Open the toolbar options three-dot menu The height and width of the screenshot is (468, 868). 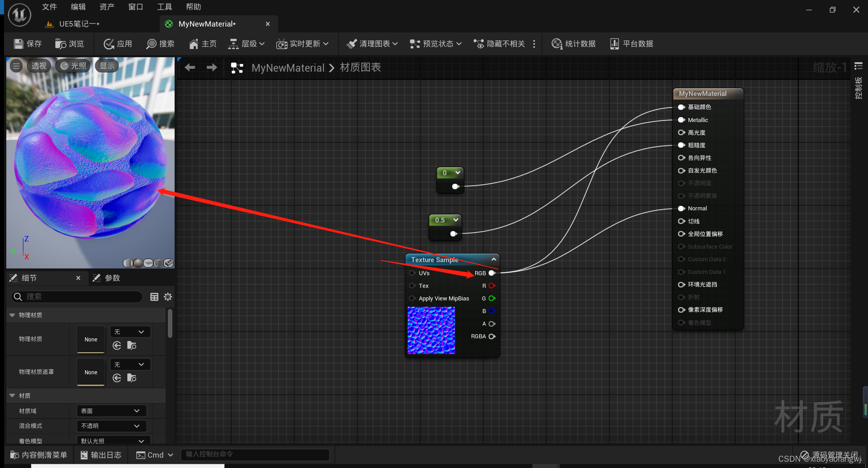click(534, 44)
